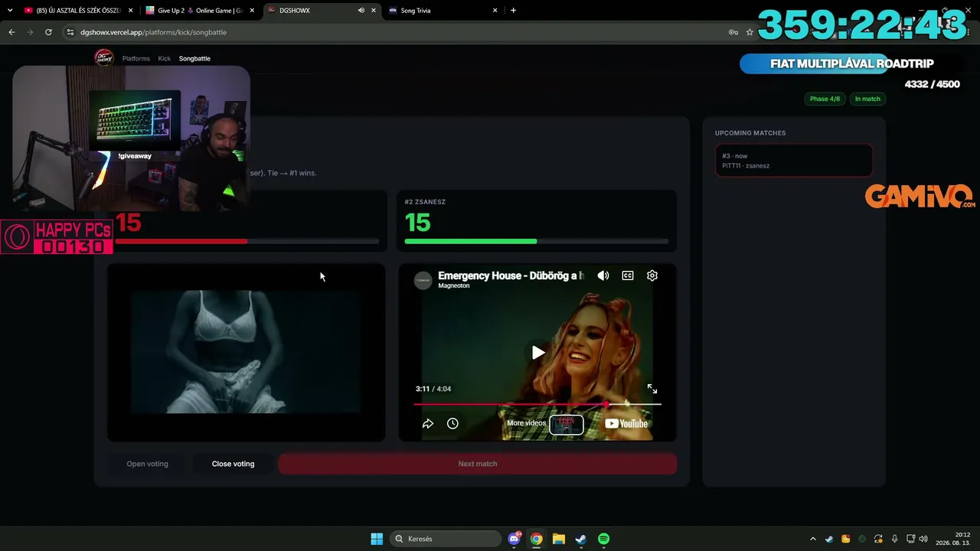Screen dimensions: 980x551
Task: Click the Watch Later clock icon
Action: (x=452, y=423)
